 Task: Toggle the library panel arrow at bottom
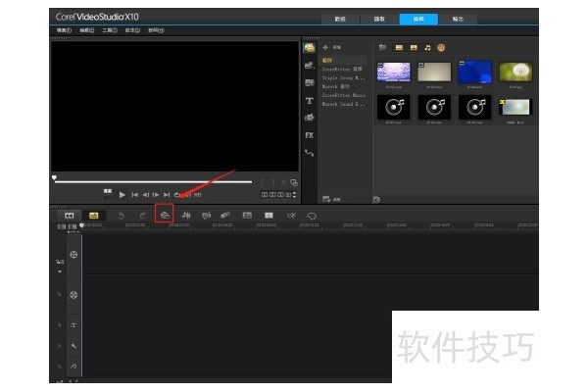(376, 200)
